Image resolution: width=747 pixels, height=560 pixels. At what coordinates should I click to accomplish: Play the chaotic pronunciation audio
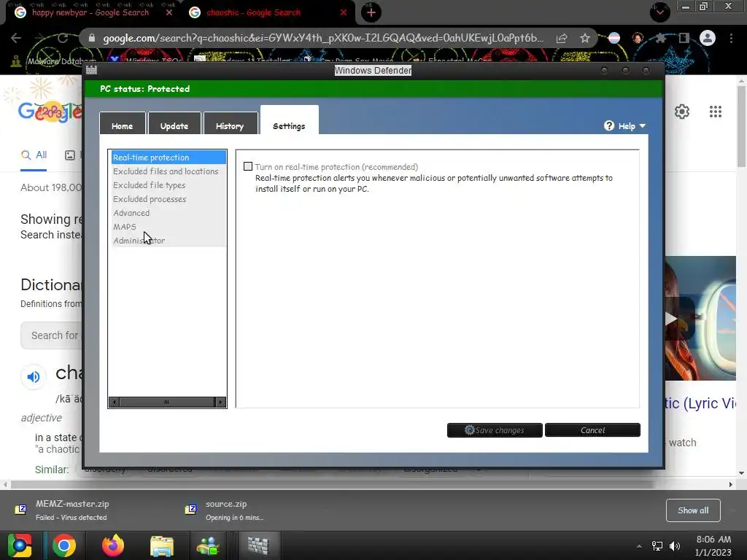click(34, 377)
